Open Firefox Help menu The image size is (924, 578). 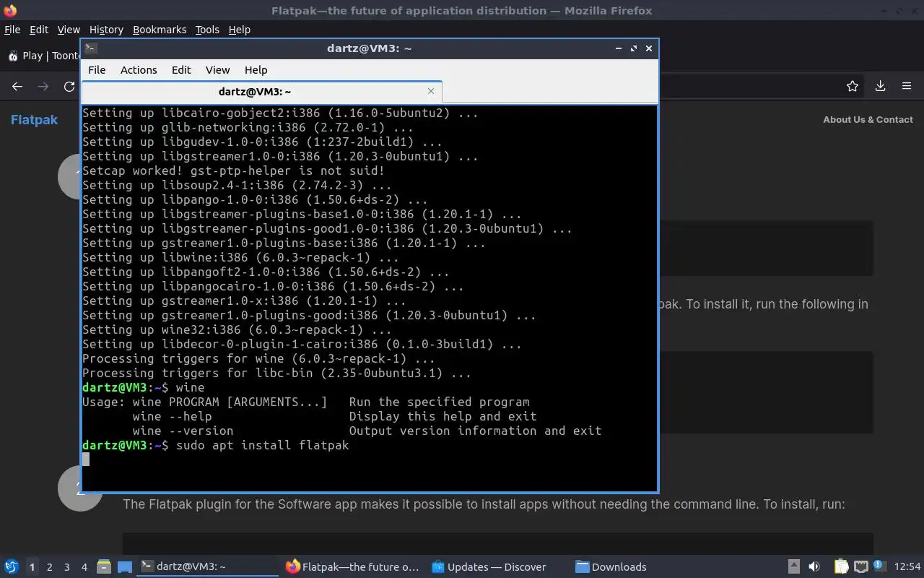click(239, 30)
